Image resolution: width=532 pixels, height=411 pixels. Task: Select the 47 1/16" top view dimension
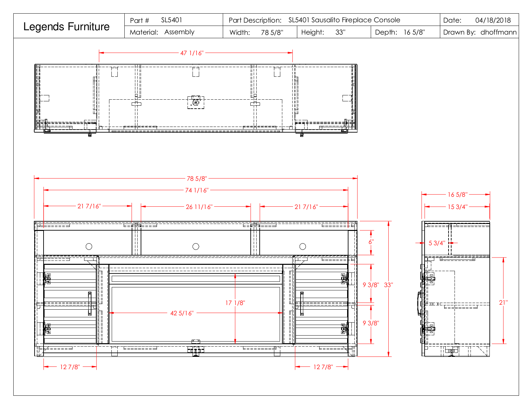pyautogui.click(x=192, y=53)
